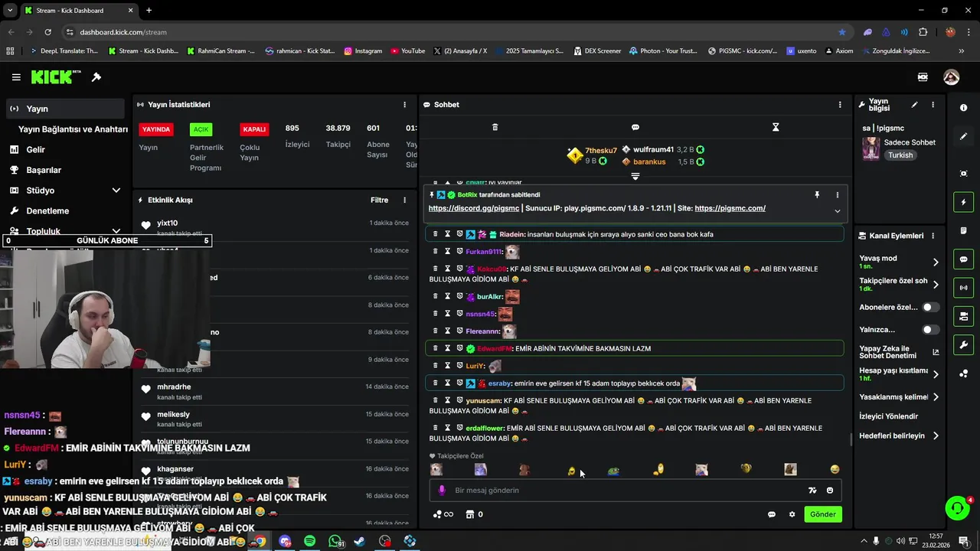The width and height of the screenshot is (980, 551).
Task: Send message with the Gönder button
Action: pos(823,514)
